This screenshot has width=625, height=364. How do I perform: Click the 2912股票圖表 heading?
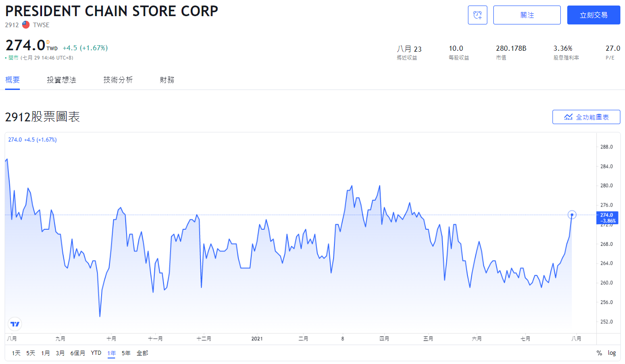(42, 117)
